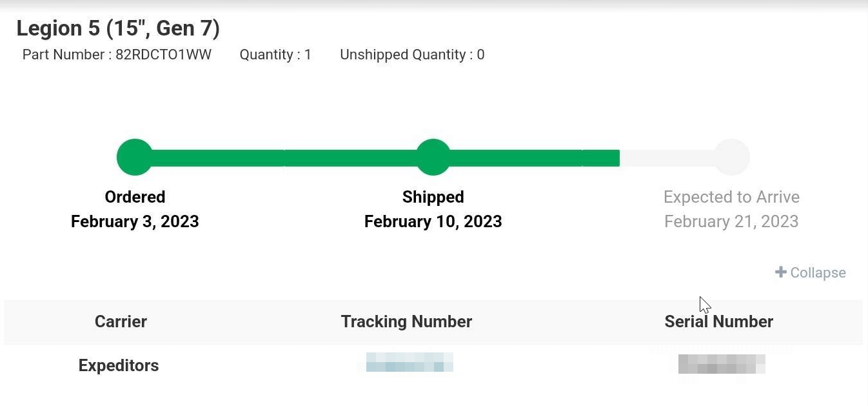868x406 pixels.
Task: Collapse the shipment details section
Action: [x=811, y=272]
